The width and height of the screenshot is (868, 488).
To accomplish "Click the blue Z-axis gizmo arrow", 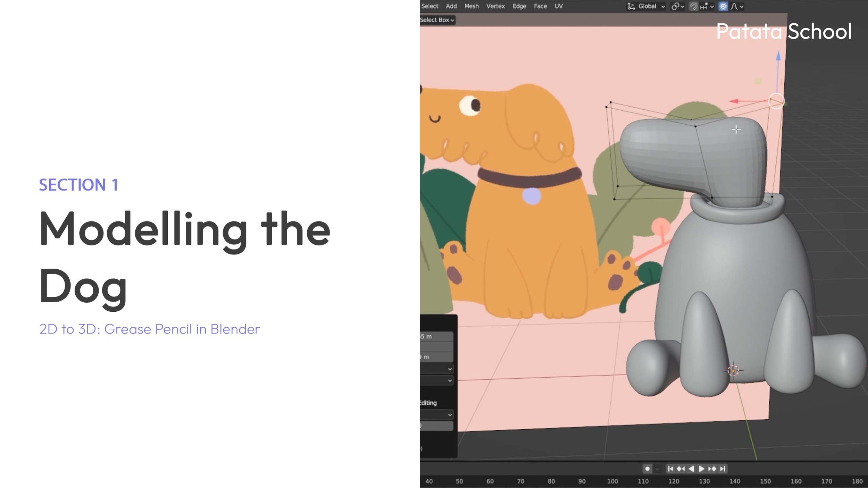I will coord(778,56).
